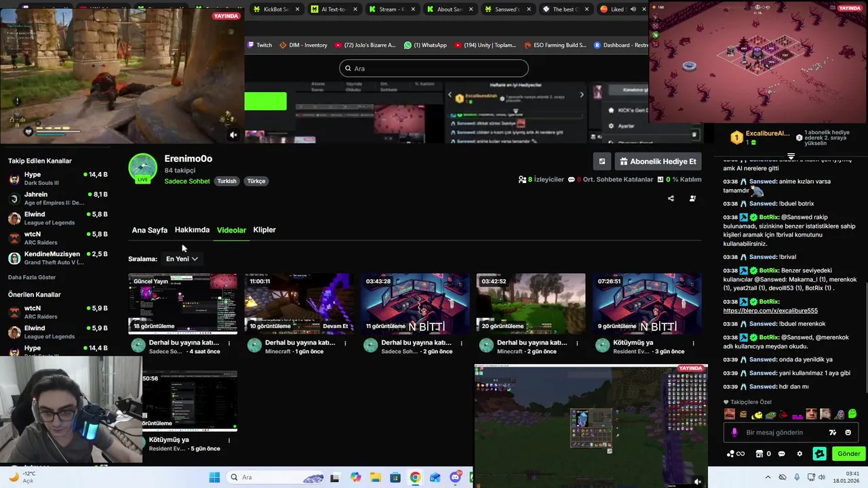Open WhatsApp bookmark in bookmarks bar

point(425,45)
